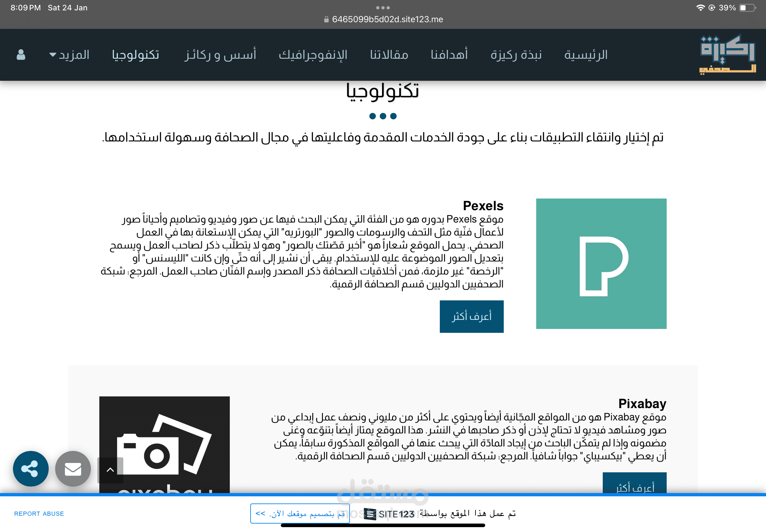Viewport: 766px width, 532px height.
Task: Click the ركيزة الصحفي site logo
Action: [x=728, y=55]
